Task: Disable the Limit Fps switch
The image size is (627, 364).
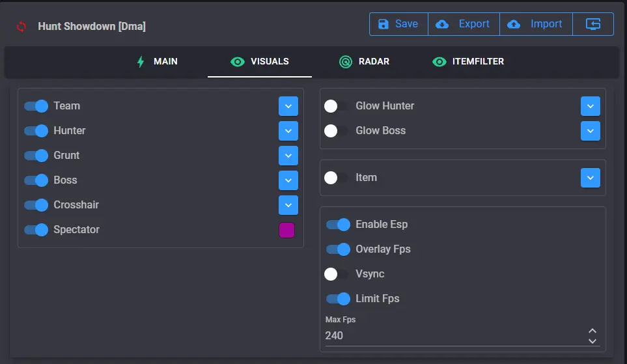Action: (339, 299)
